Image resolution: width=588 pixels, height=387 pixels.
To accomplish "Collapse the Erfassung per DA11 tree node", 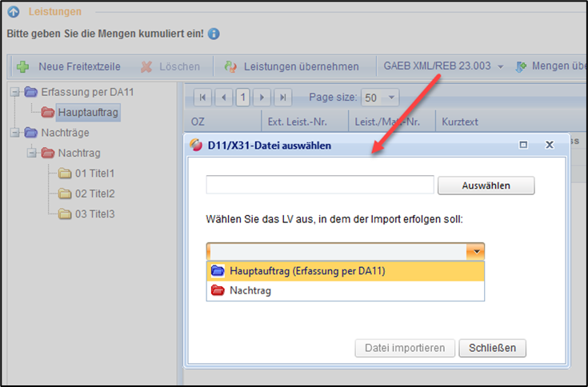I will [x=15, y=93].
